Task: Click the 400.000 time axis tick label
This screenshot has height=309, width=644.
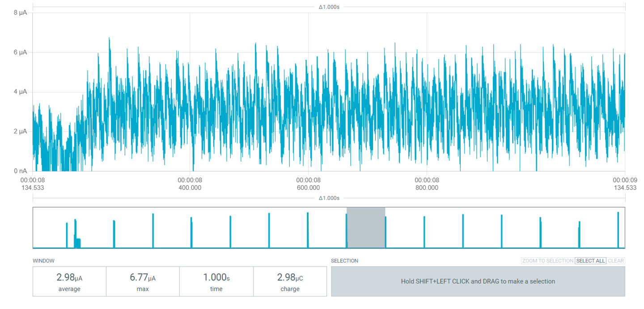Action: [190, 188]
